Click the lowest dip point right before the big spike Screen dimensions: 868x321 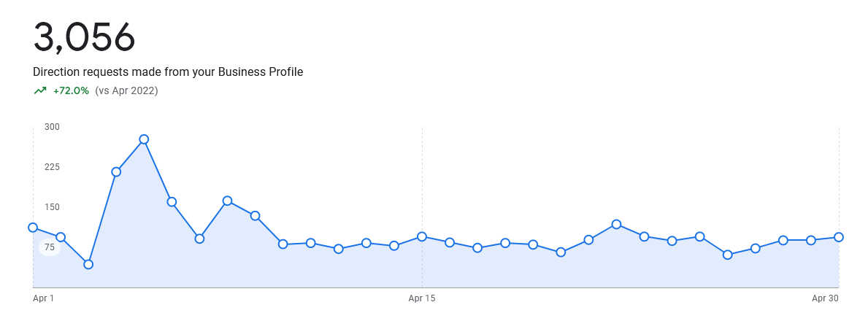click(88, 264)
